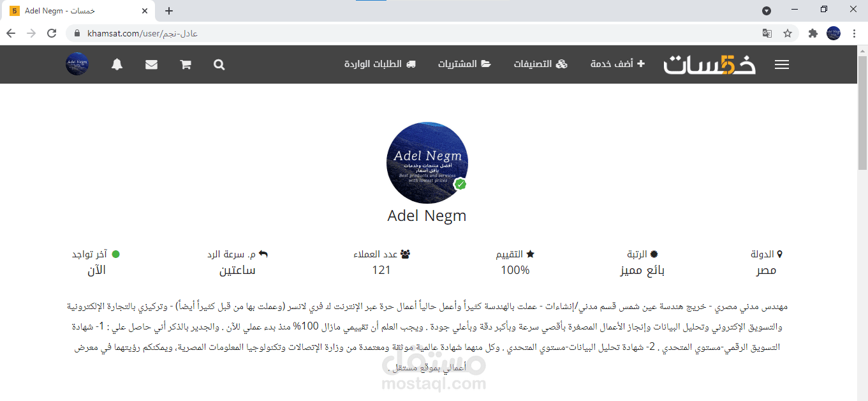The height and width of the screenshot is (401, 868).
Task: Open المشتريات from the navigation menu
Action: (465, 64)
